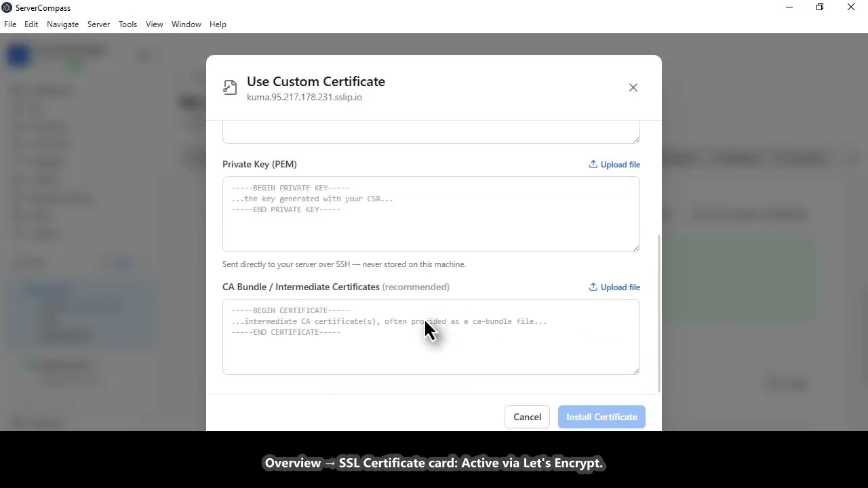Click the Private Key (PEM) label

(260, 164)
